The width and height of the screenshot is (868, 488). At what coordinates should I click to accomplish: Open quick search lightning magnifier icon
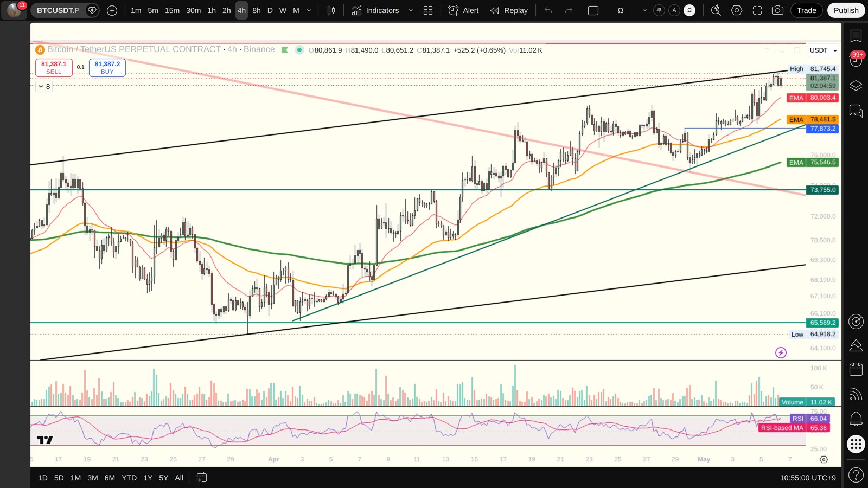(716, 10)
